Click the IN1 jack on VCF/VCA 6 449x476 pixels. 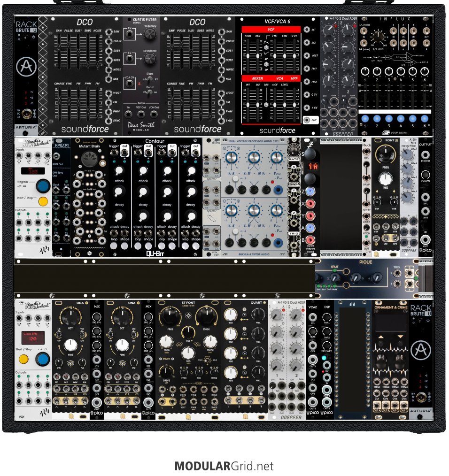307,30
